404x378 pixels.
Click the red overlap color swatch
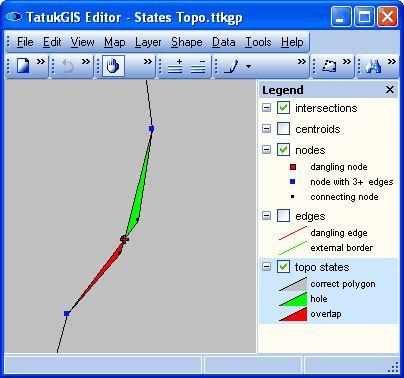coord(293,314)
